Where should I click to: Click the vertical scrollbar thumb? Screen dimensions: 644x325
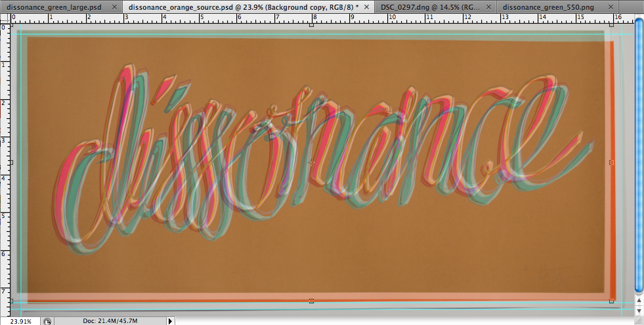639,158
